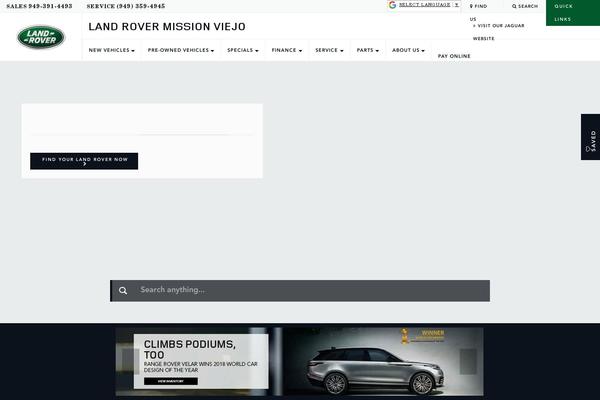Expand the Pre-Owned Vehicles menu
Viewport: 600px width, 400px height.
pyautogui.click(x=181, y=50)
